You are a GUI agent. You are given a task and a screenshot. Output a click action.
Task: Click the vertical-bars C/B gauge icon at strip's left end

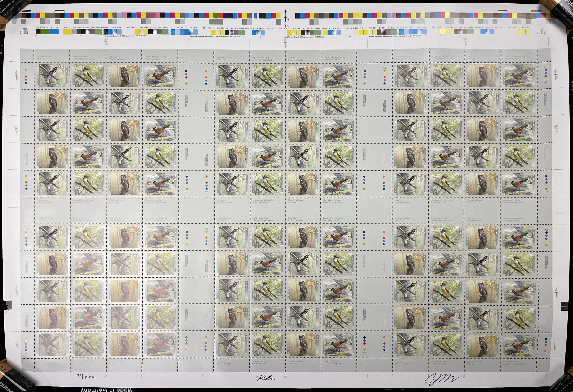[x=24, y=31]
